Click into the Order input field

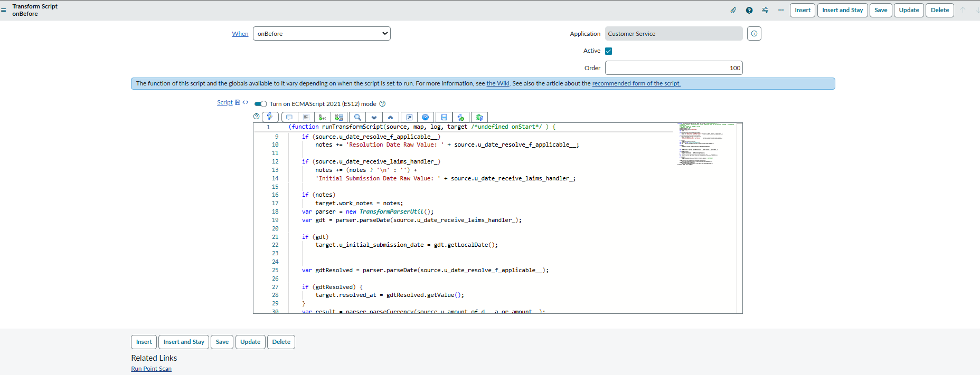point(674,68)
